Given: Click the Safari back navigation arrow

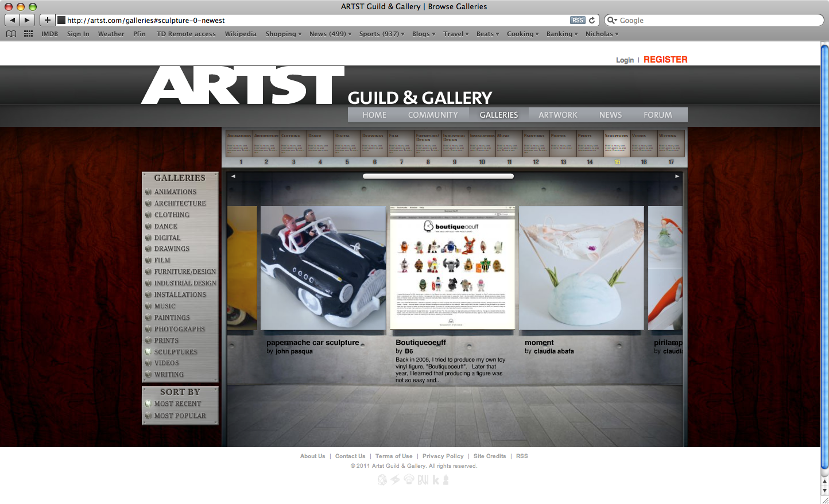Looking at the screenshot, I should pos(13,20).
